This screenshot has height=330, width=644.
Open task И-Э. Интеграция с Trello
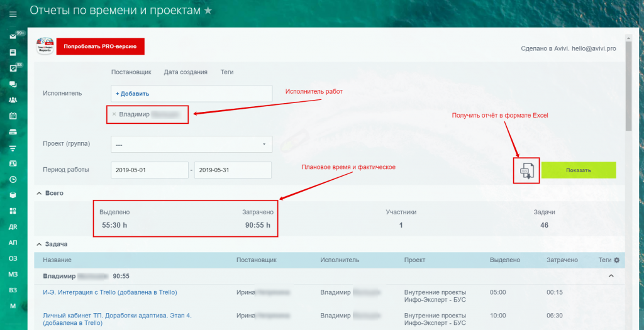(110, 292)
